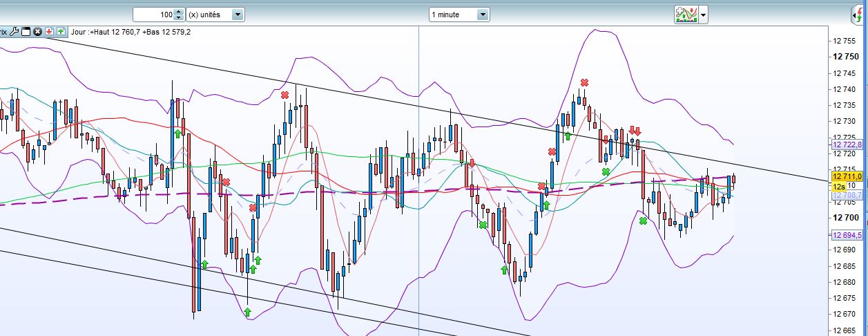Click the units quantity field showing 100
Screen dimensions: 868x336
[x=153, y=15]
